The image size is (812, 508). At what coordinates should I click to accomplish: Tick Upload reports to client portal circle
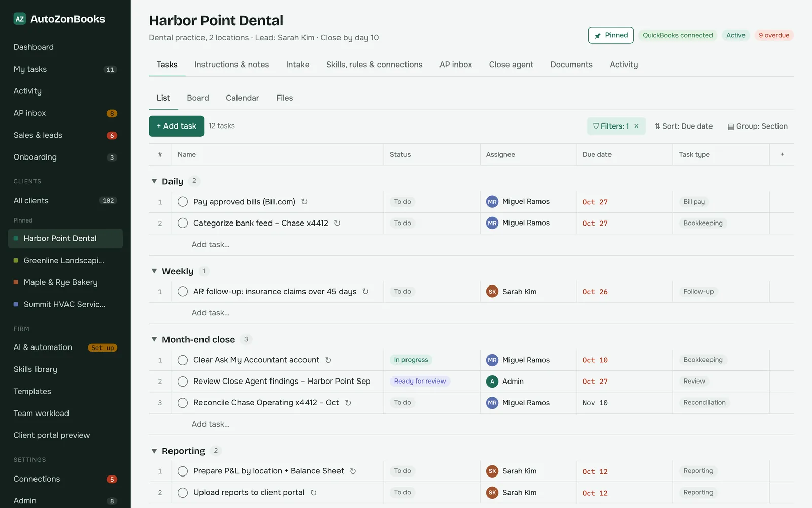(x=183, y=493)
